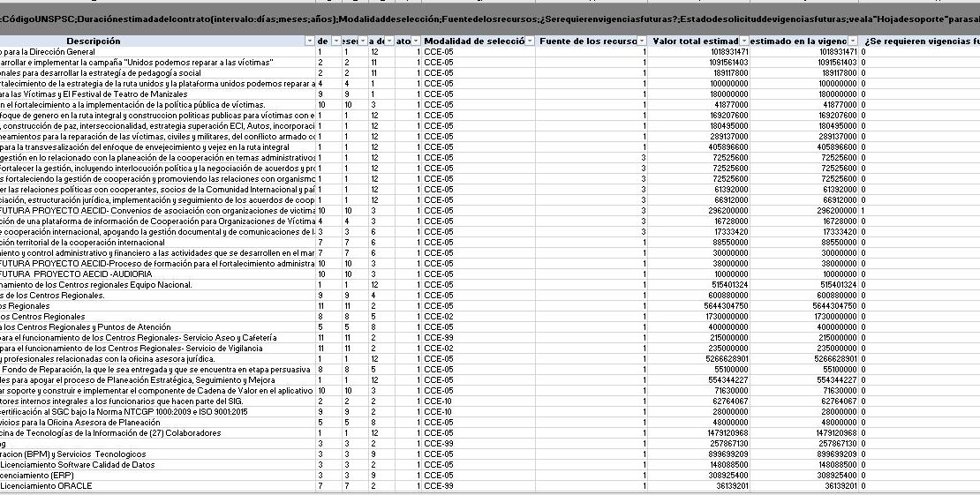The width and height of the screenshot is (980, 495).
Task: Select vigencias futuras value 1 in AECID Convenios row
Action: 919,211
